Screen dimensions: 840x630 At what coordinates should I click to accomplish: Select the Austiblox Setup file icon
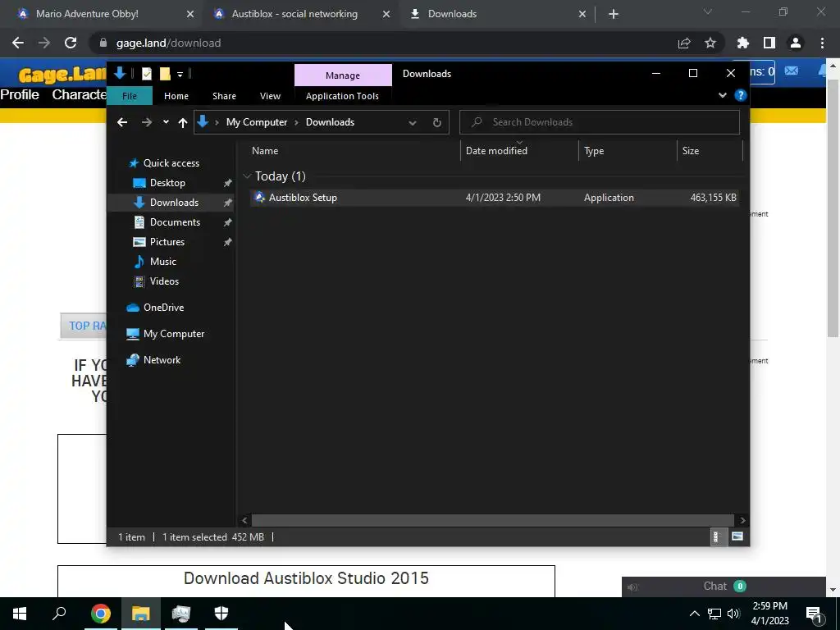point(260,197)
